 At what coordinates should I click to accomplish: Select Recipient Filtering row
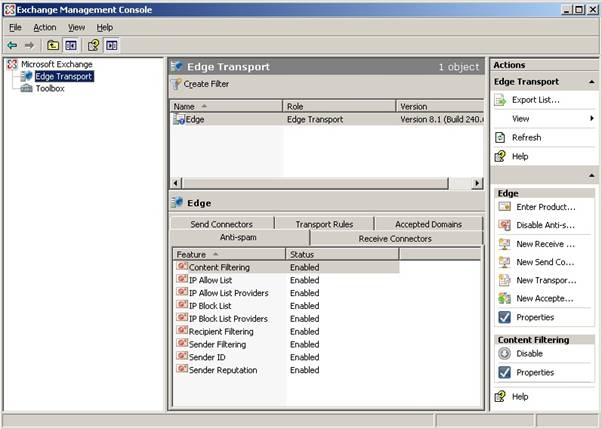coord(286,332)
